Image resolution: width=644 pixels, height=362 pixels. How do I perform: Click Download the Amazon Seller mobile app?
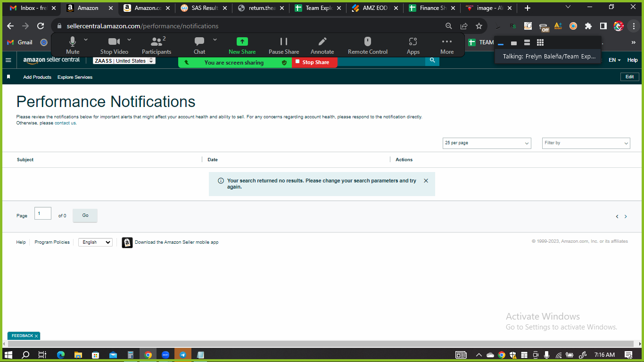pyautogui.click(x=170, y=242)
